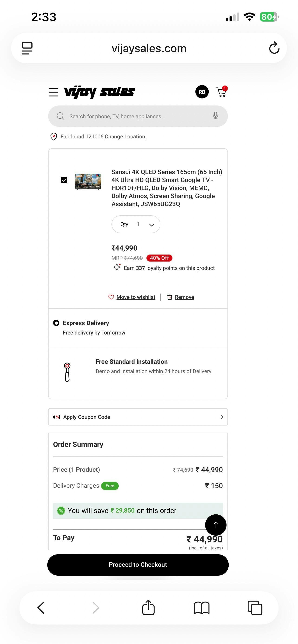Select the Express Delivery radio option
Image resolution: width=298 pixels, height=644 pixels.
pyautogui.click(x=56, y=323)
